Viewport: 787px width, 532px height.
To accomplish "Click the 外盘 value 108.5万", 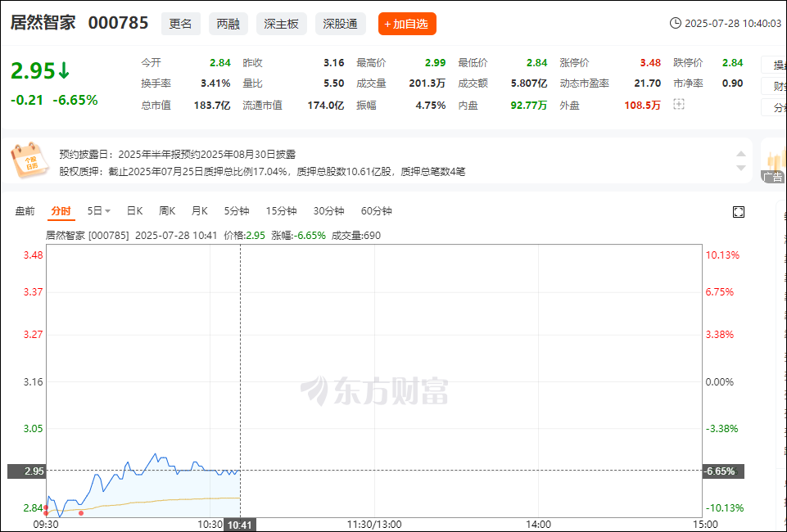I will point(642,106).
